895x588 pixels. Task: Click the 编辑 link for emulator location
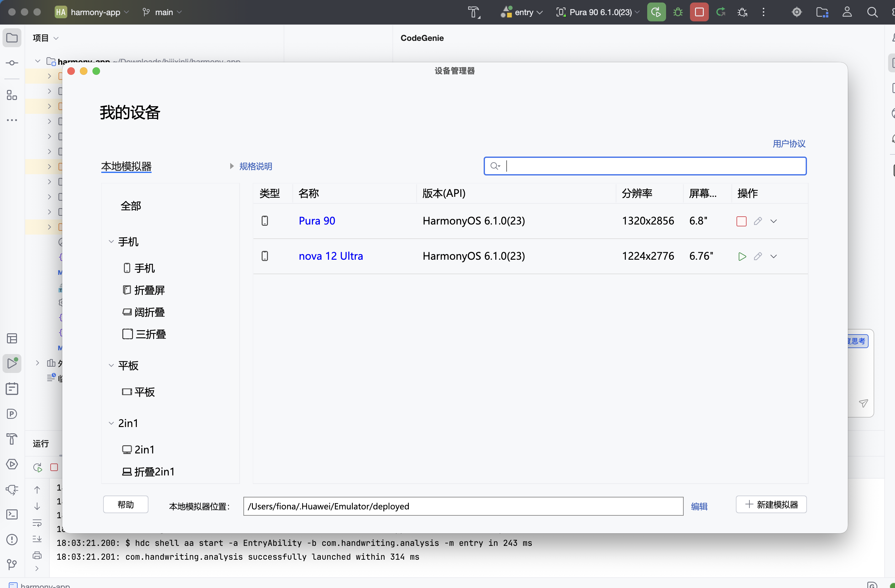pos(699,507)
